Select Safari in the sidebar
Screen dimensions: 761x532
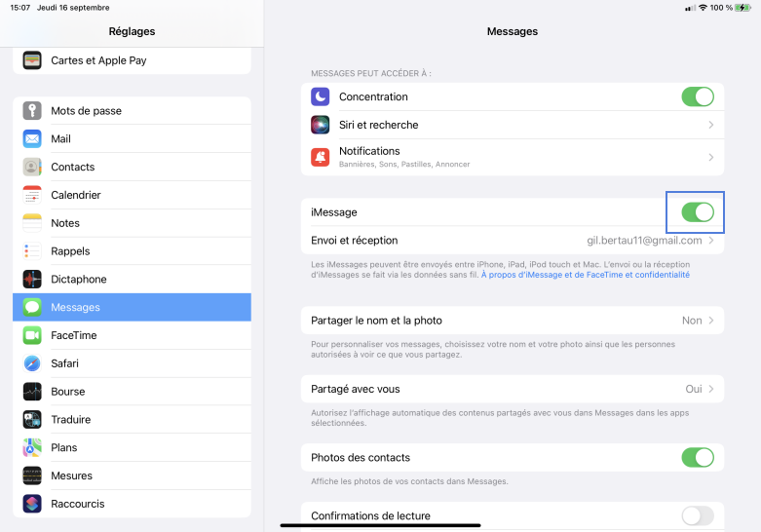pyautogui.click(x=132, y=363)
